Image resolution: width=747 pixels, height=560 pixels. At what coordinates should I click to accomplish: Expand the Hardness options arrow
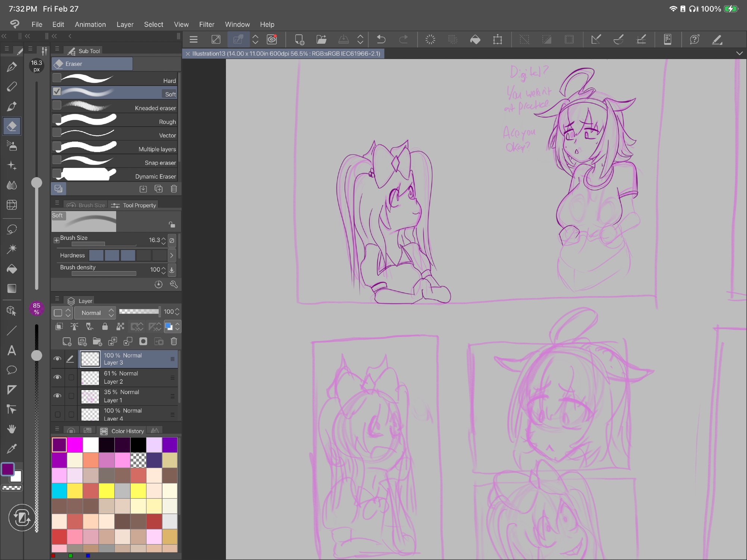[x=171, y=256]
